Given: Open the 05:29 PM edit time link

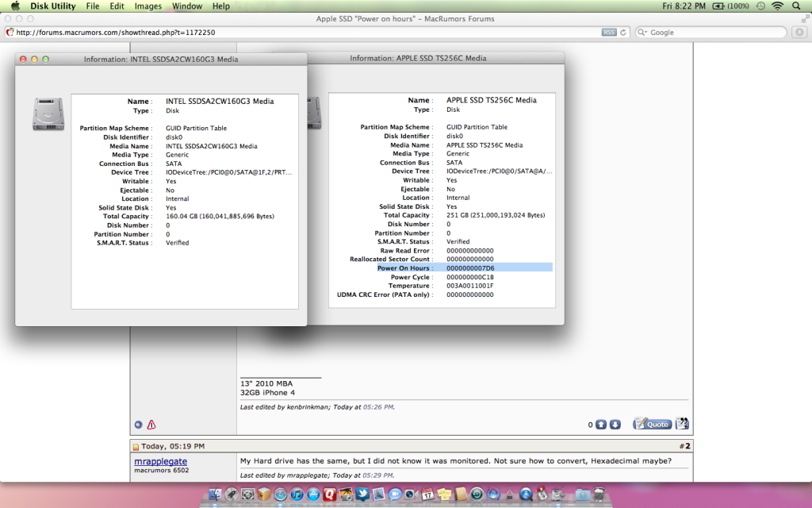Looking at the screenshot, I should tap(377, 475).
